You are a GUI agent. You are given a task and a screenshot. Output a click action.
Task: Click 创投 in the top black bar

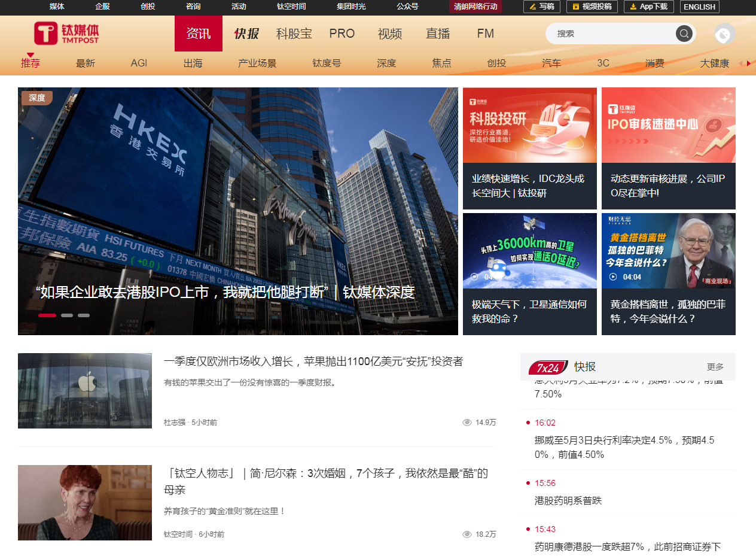148,7
